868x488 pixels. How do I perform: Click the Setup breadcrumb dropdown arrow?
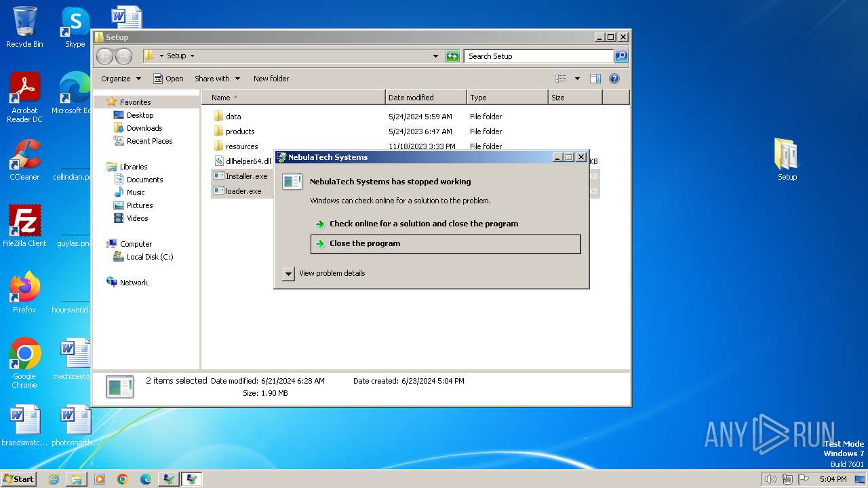192,56
